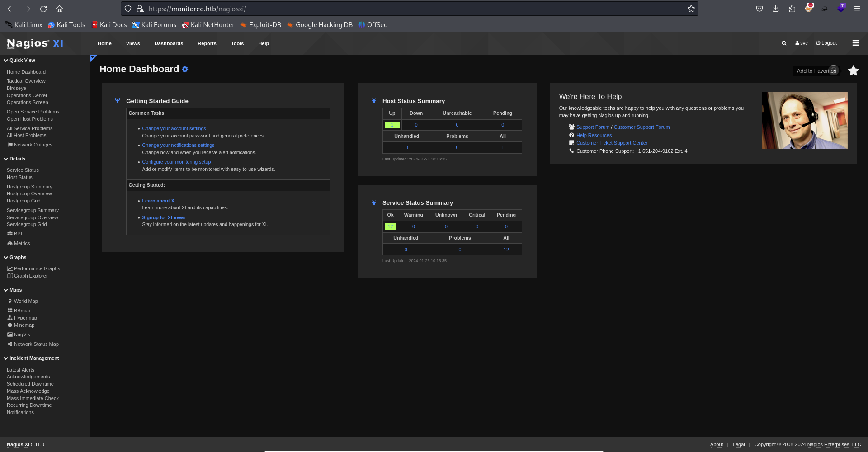Image resolution: width=868 pixels, height=452 pixels.
Task: Collapse the Details sidebar section
Action: [x=14, y=159]
